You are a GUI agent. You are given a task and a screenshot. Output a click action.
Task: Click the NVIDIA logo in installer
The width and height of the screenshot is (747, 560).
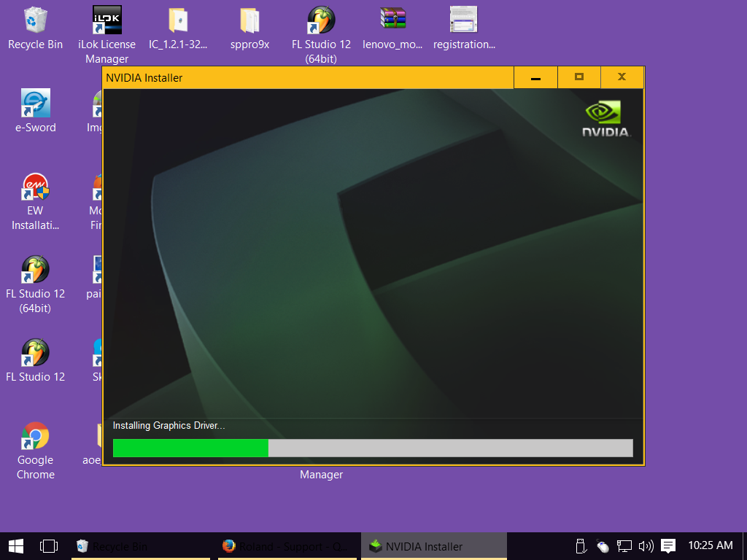(606, 118)
